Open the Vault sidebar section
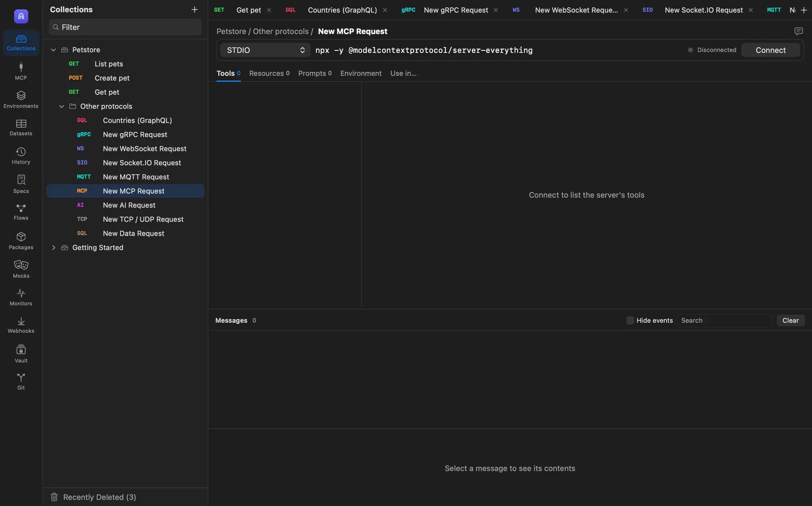Image resolution: width=812 pixels, height=506 pixels. [21, 354]
